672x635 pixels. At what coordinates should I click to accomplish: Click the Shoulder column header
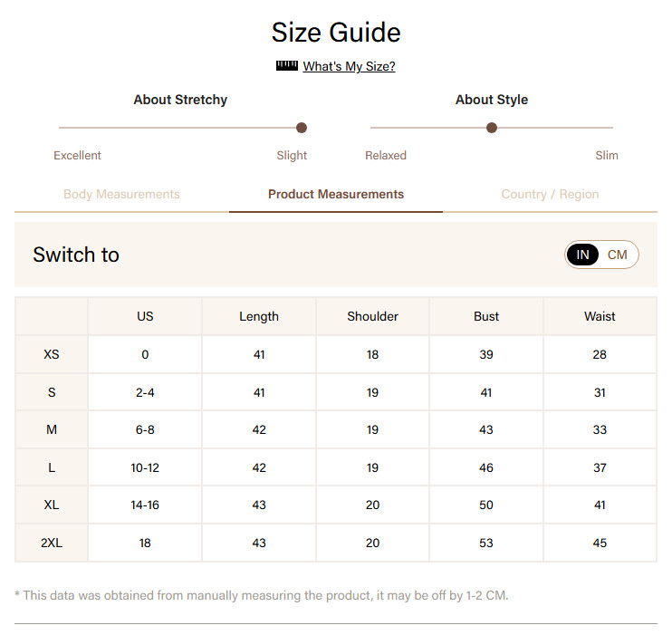pos(372,316)
